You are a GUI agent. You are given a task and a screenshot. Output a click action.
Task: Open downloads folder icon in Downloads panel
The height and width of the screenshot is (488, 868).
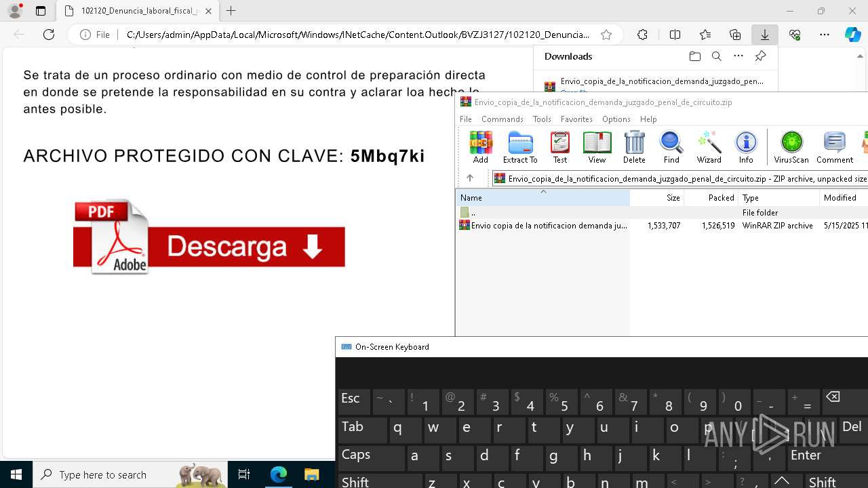click(694, 56)
